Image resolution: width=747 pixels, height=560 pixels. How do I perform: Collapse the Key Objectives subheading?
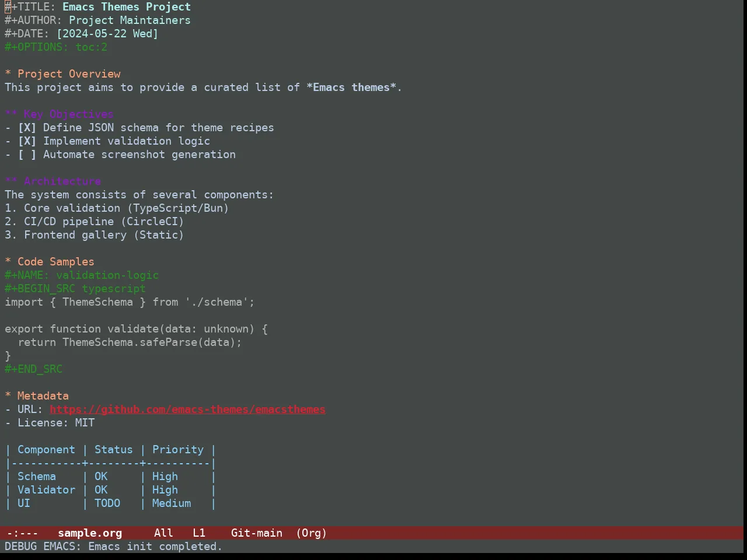click(59, 114)
